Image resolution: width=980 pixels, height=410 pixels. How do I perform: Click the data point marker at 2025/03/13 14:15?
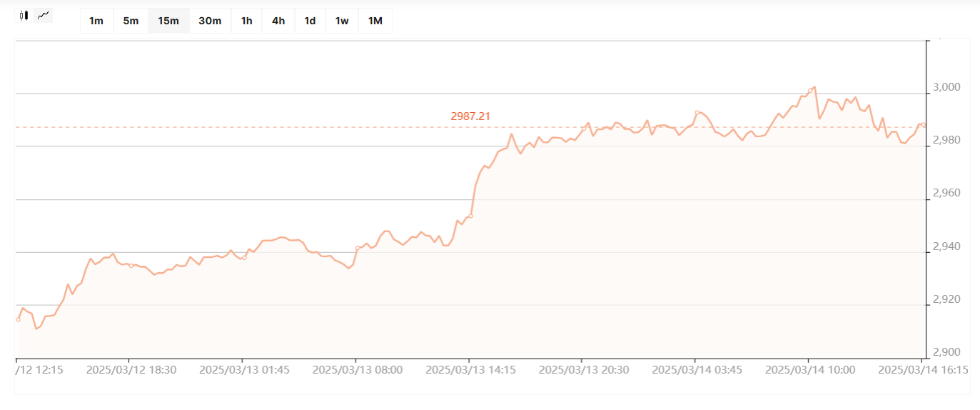pos(470,216)
